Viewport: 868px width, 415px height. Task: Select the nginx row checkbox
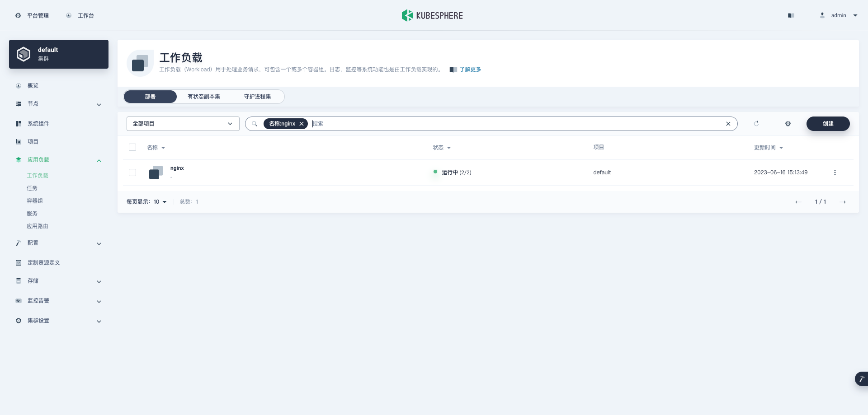tap(132, 173)
